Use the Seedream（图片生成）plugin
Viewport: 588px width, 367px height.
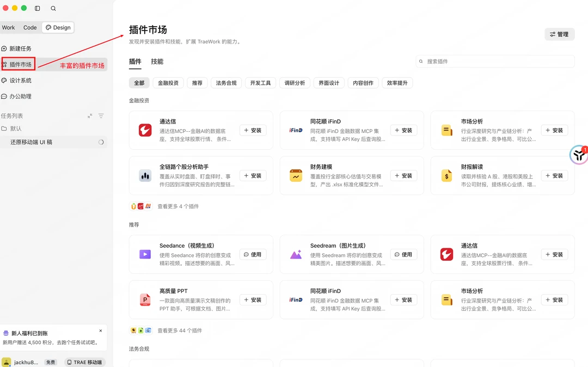tap(404, 254)
